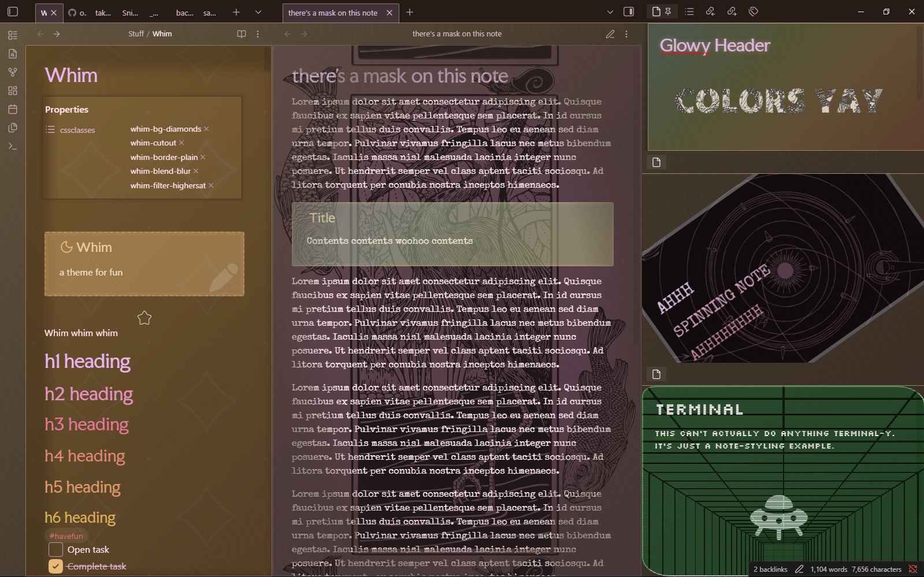Open the canvas grid icon in ribbon
924x577 pixels.
pyautogui.click(x=13, y=91)
